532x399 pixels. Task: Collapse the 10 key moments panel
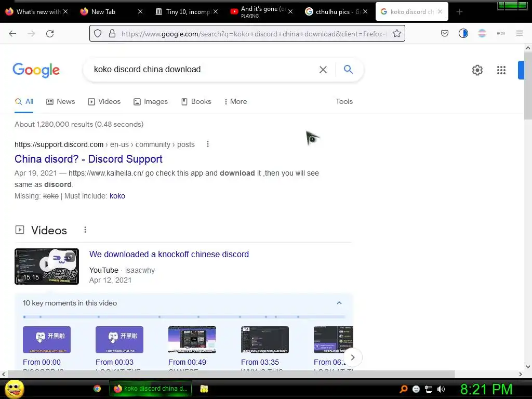coord(339,303)
